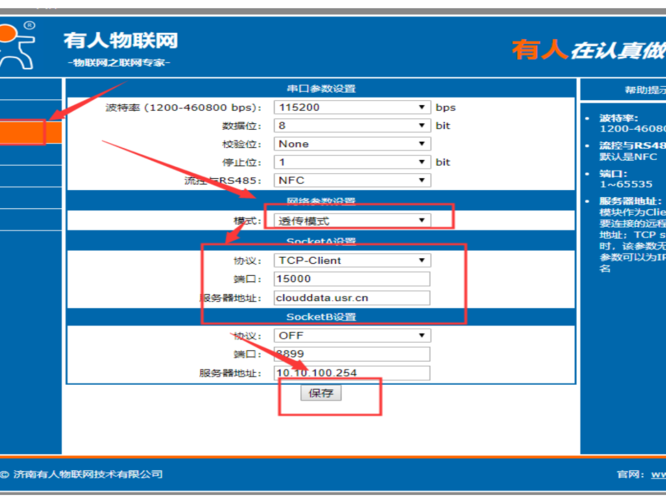Click the USR company logo icon

tap(17, 45)
